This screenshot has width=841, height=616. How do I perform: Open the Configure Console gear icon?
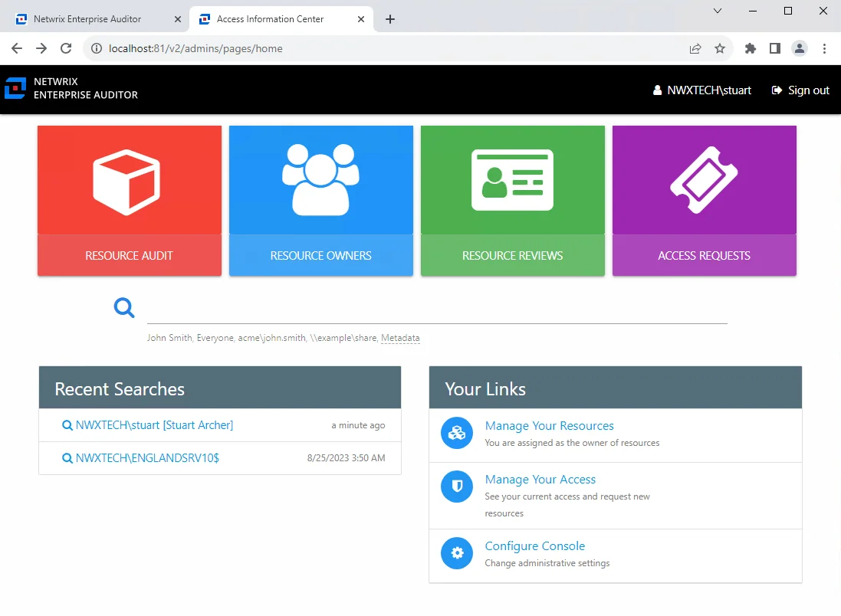[x=457, y=553]
